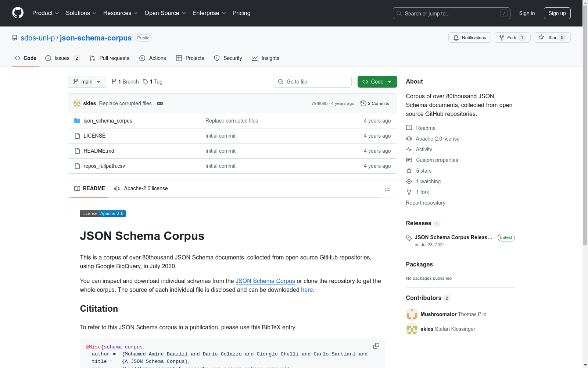The height and width of the screenshot is (368, 588).
Task: Expand the Solutions menu
Action: (81, 13)
